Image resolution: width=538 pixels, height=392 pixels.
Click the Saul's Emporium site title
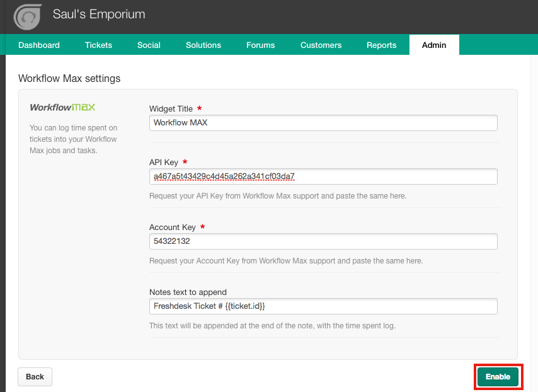pos(99,14)
